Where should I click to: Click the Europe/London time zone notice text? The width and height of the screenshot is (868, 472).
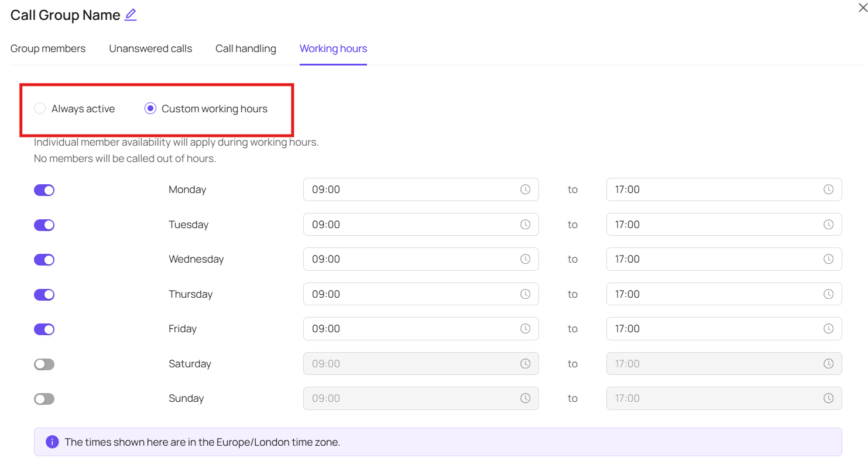(203, 442)
